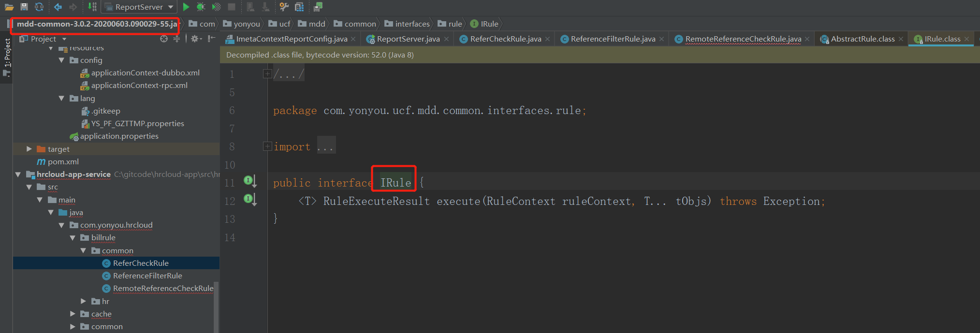Navigate Back with the blue arrow
The height and width of the screenshot is (333, 980).
(x=58, y=7)
